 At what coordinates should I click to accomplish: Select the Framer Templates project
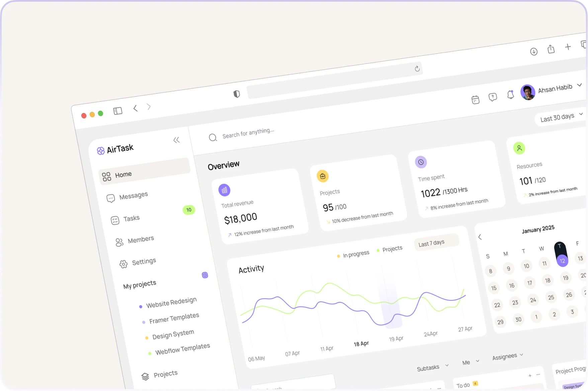[x=174, y=318]
